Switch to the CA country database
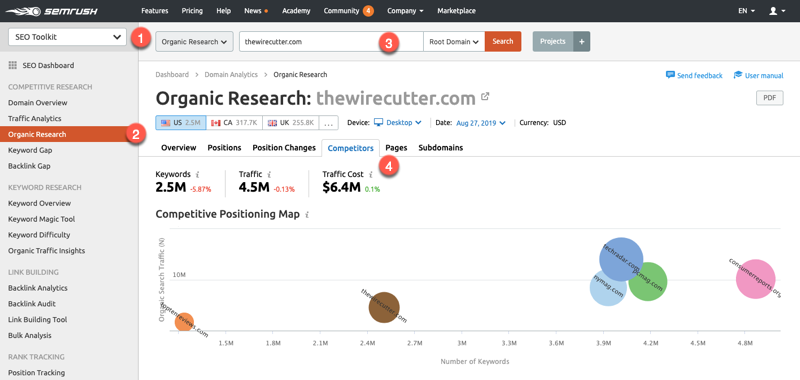This screenshot has height=380, width=800. point(235,123)
